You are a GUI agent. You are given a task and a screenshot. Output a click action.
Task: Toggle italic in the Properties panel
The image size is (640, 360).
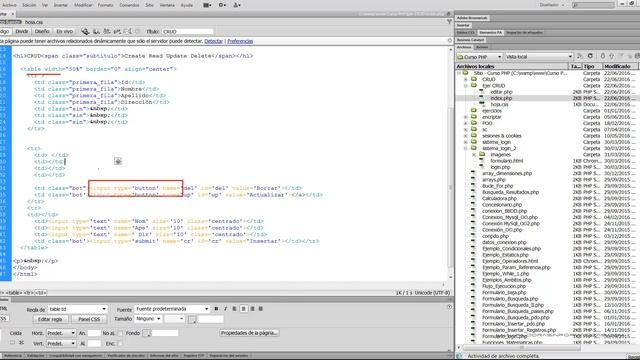click(225, 309)
